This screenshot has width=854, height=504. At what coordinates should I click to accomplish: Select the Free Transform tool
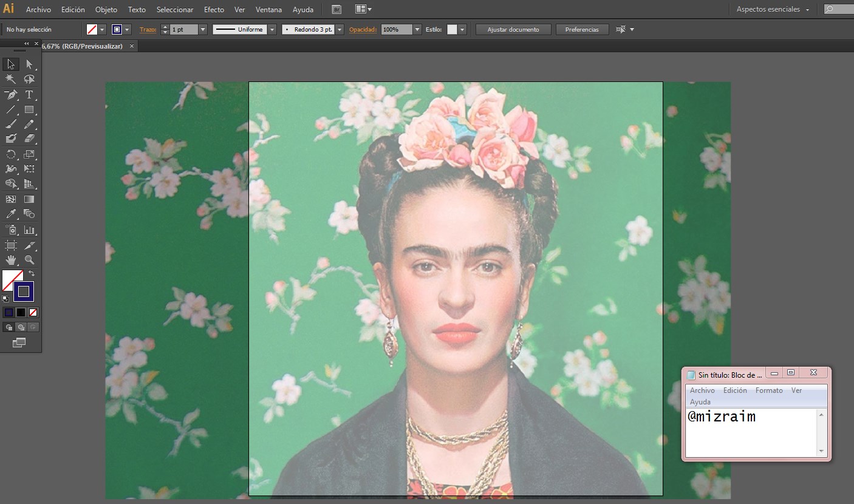(29, 169)
